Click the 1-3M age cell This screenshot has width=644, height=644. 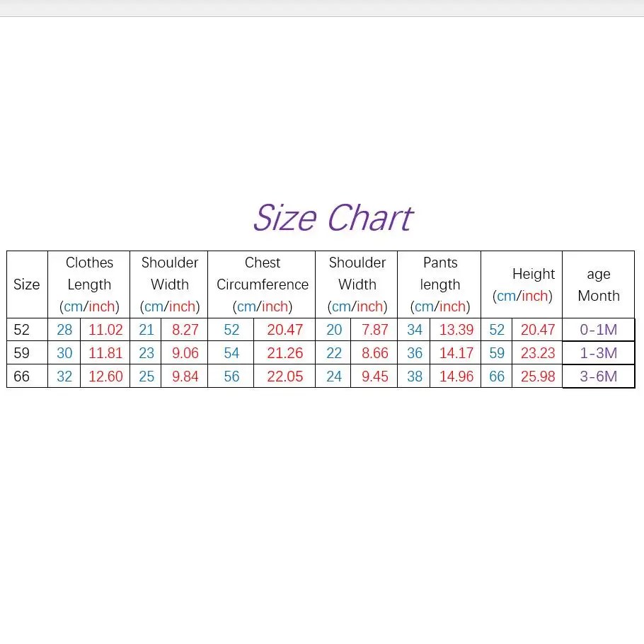(x=599, y=353)
